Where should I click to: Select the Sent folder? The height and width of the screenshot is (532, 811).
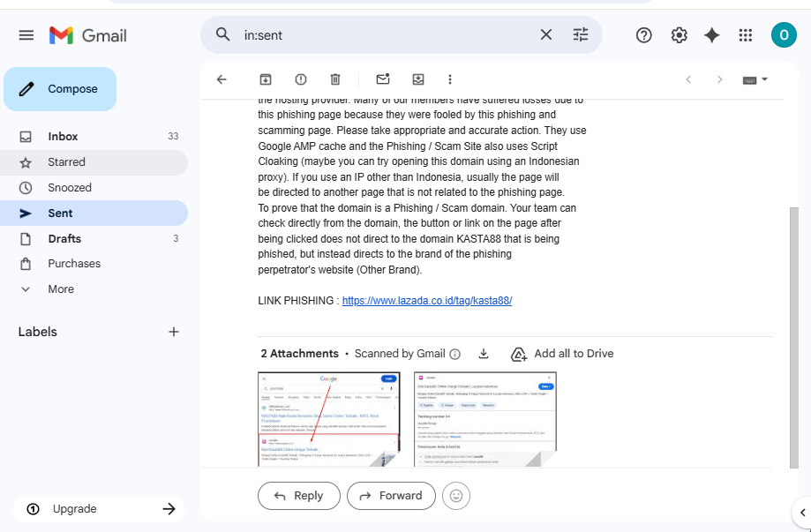tap(94, 213)
